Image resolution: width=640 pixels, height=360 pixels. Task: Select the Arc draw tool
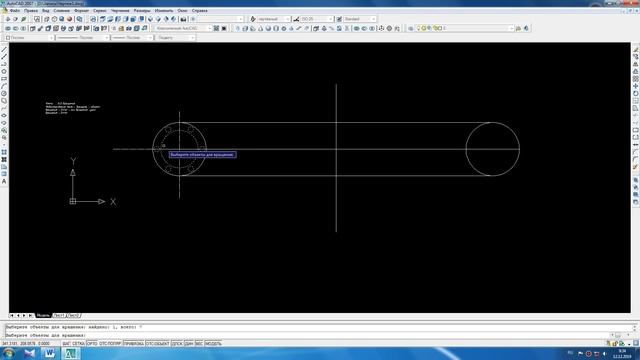(x=4, y=86)
